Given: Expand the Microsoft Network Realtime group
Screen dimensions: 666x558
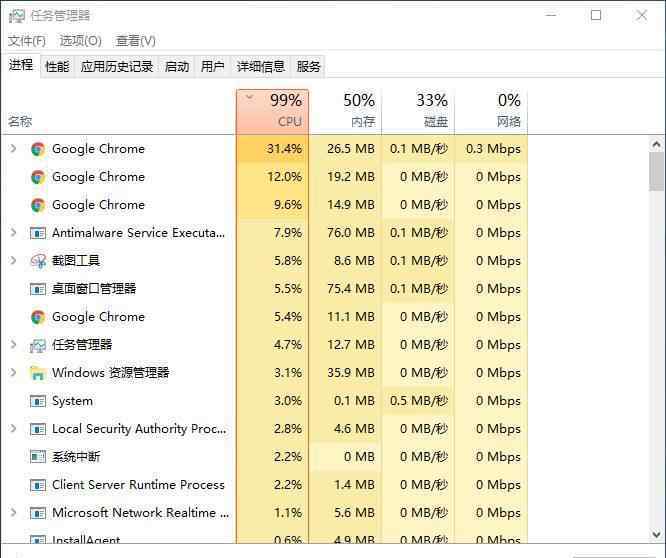Looking at the screenshot, I should [x=13, y=513].
